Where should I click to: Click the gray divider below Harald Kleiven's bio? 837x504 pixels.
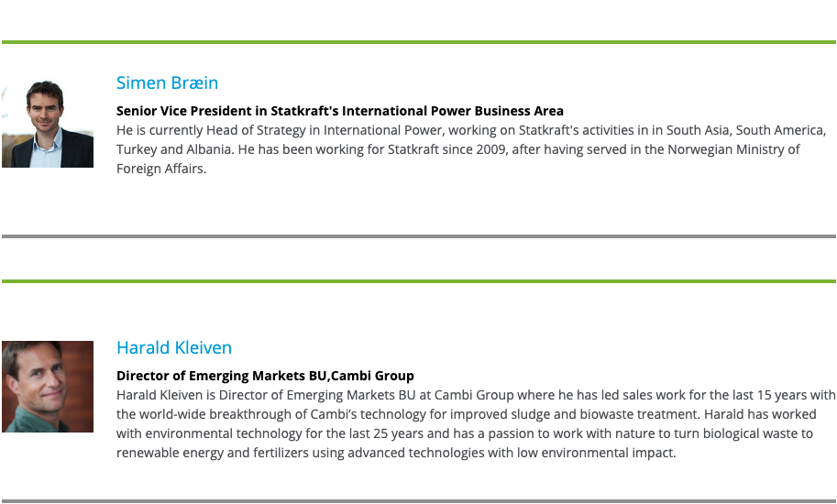[x=418, y=500]
